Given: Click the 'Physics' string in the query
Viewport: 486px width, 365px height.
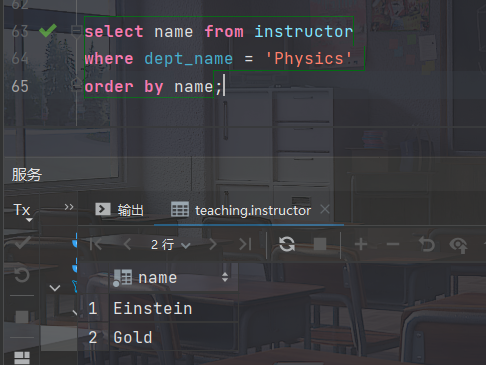Looking at the screenshot, I should coord(308,59).
